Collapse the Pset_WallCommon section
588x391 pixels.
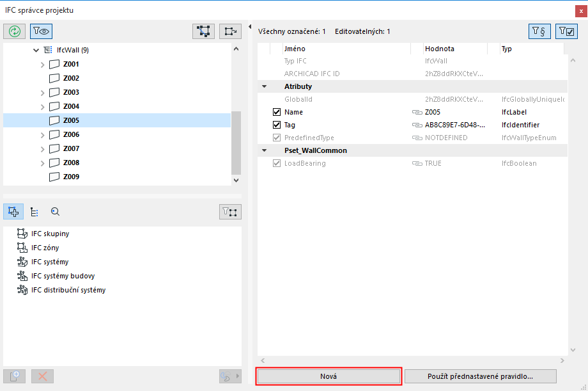265,150
